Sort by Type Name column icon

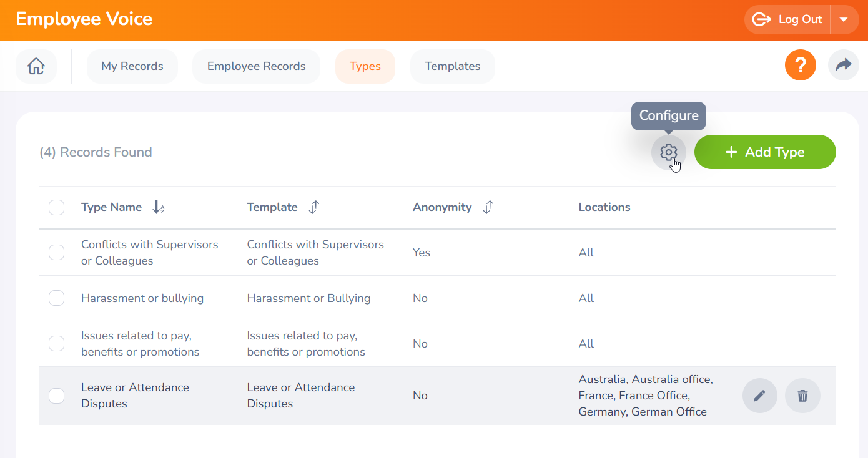(159, 208)
